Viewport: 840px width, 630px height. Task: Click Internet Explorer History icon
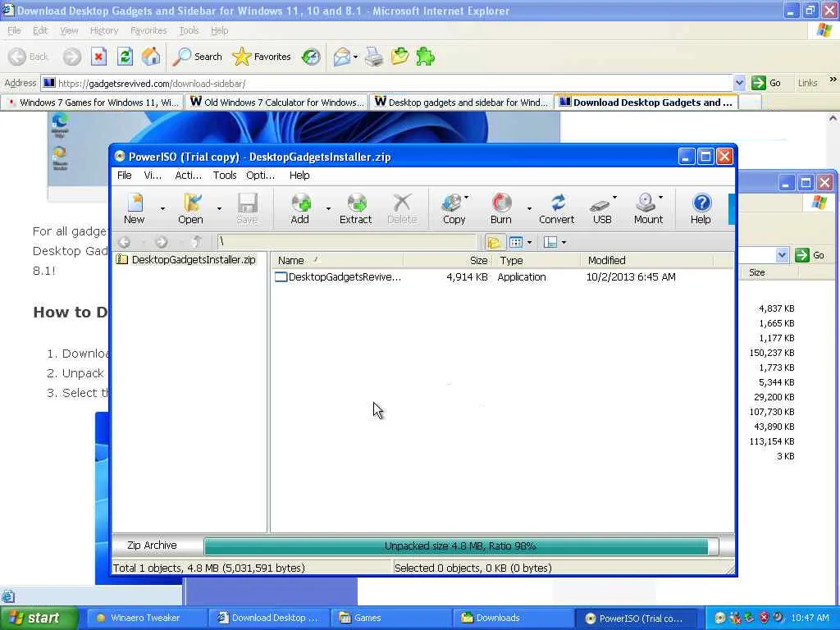coord(311,57)
